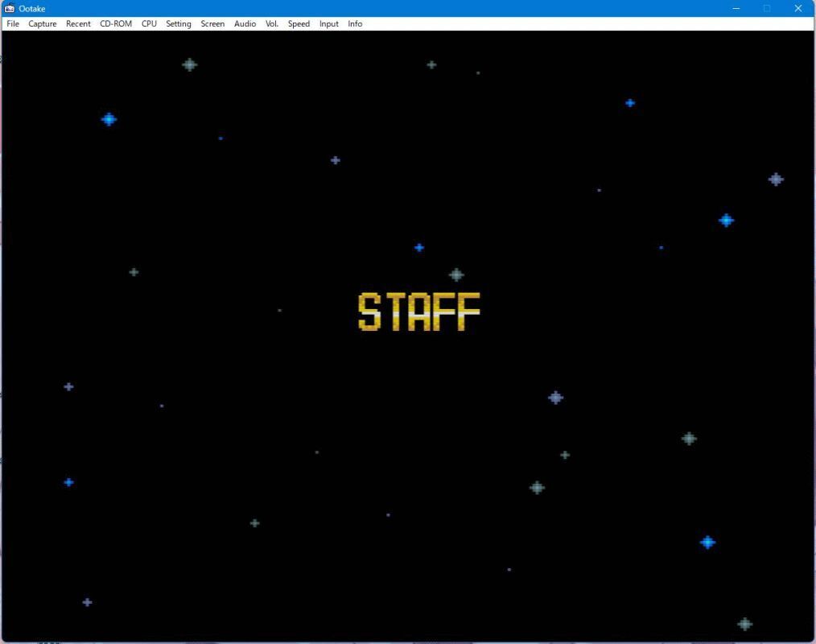This screenshot has height=644, width=816.
Task: Open the Vol. menu
Action: point(272,24)
